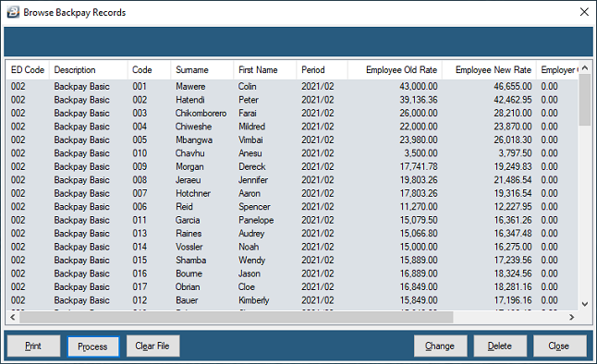Click the Clear File button
The image size is (597, 364).
[x=152, y=346]
